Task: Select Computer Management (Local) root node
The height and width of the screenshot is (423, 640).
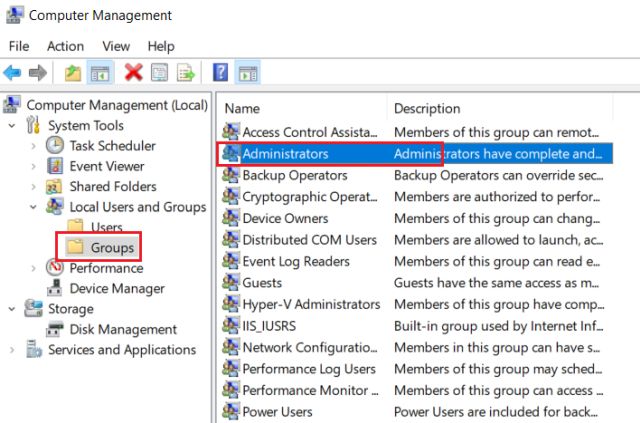Action: [x=106, y=105]
